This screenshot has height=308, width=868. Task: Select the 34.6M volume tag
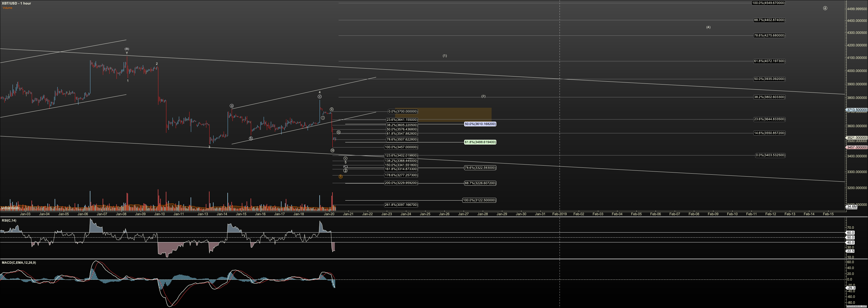(852, 207)
